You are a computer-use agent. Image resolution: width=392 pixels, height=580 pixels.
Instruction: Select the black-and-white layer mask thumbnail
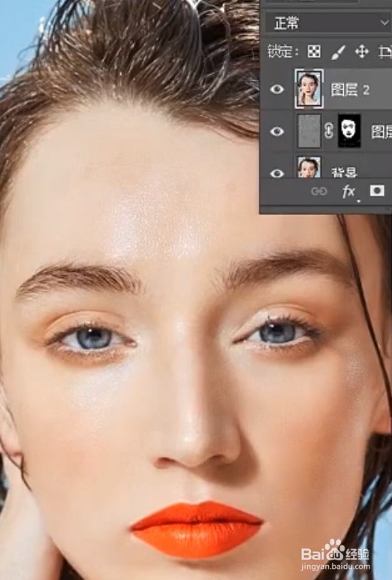pyautogui.click(x=349, y=131)
